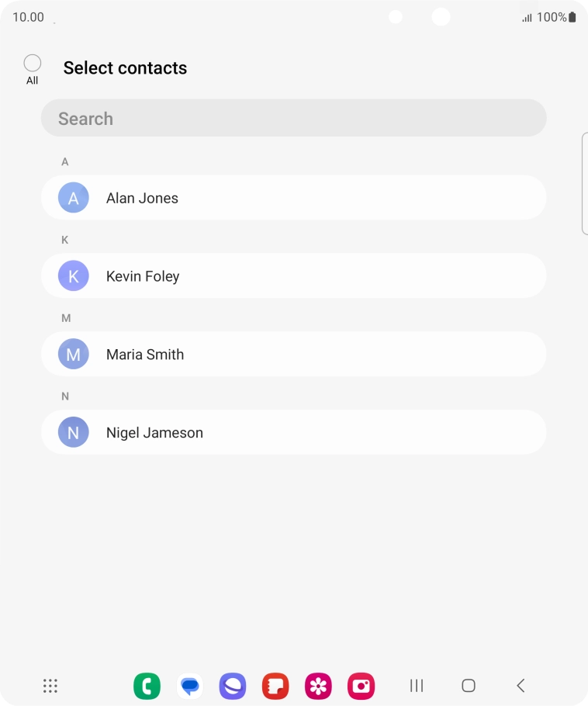Open the app drawer grid icon

50,686
